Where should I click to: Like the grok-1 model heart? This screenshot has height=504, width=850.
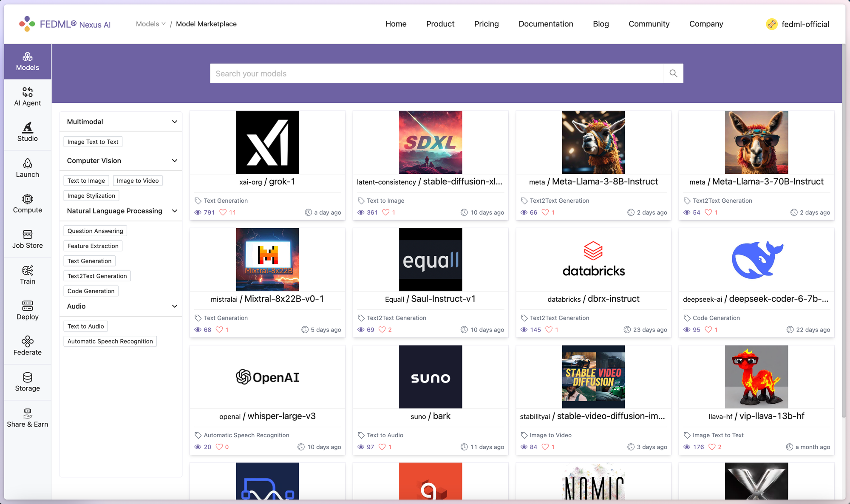coord(223,212)
